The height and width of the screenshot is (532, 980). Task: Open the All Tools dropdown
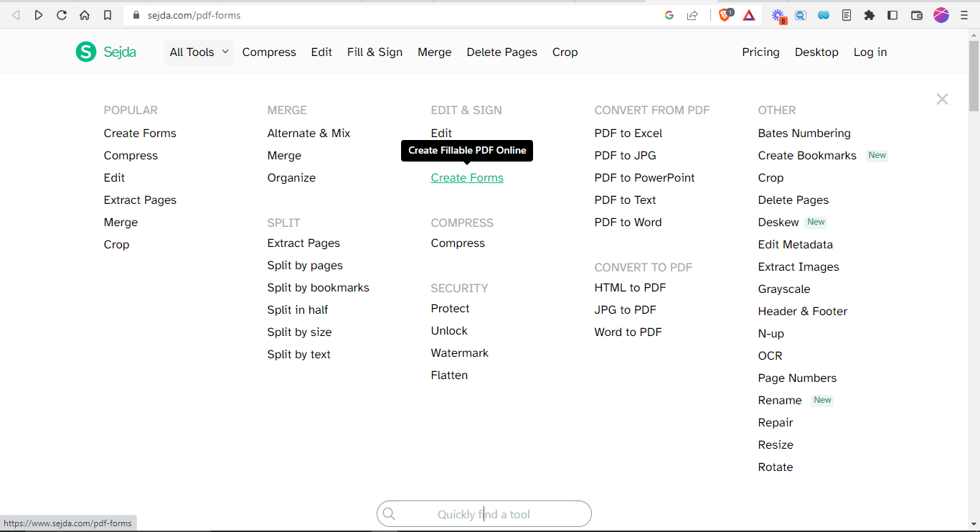198,52
